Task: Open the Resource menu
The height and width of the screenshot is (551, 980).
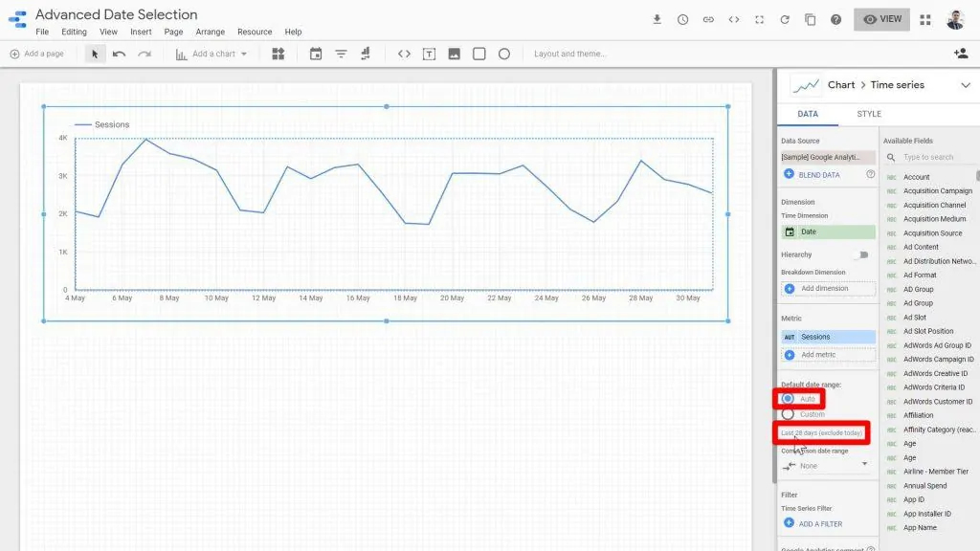Action: pos(254,32)
